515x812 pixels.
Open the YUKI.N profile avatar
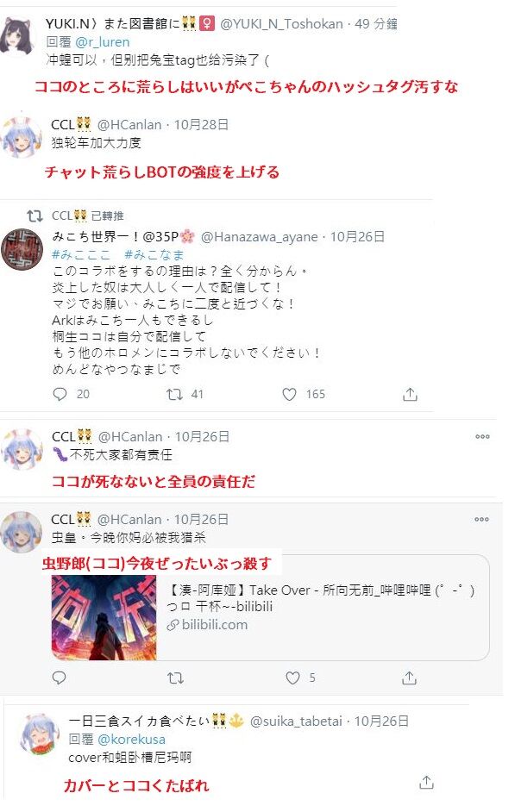click(x=17, y=35)
